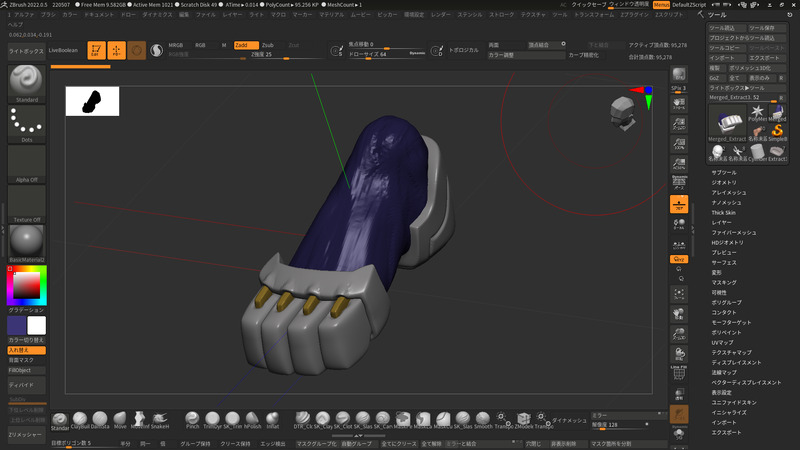Open the レンダー menu

click(440, 16)
